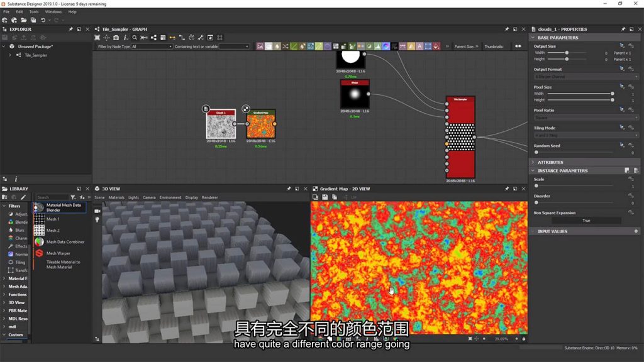Click the Random Seed expose function icon
Screen dimensions: 644x362
(631, 145)
